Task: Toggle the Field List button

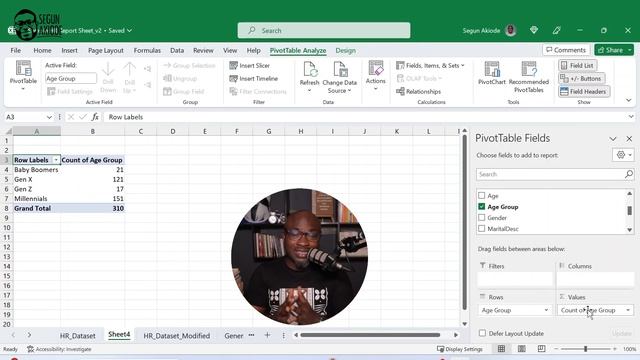Action: click(577, 65)
